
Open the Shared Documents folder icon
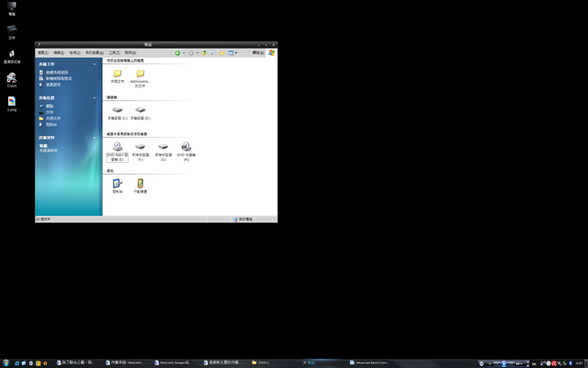tap(118, 75)
